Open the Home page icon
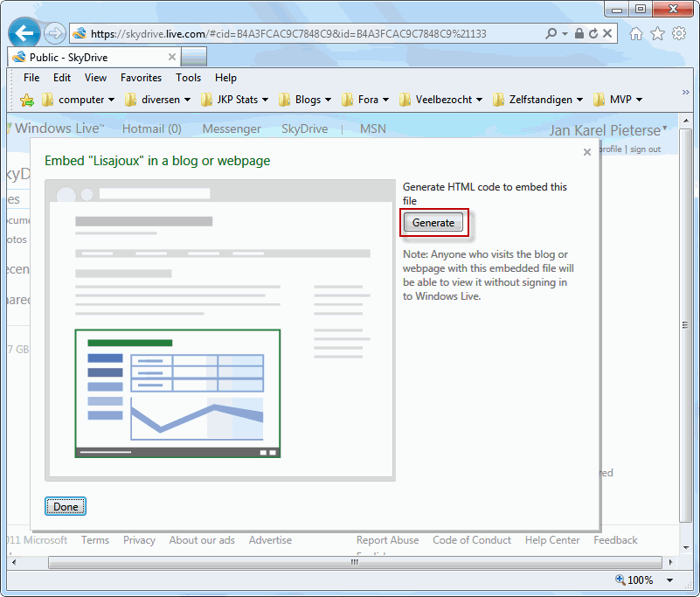This screenshot has height=597, width=700. click(636, 33)
